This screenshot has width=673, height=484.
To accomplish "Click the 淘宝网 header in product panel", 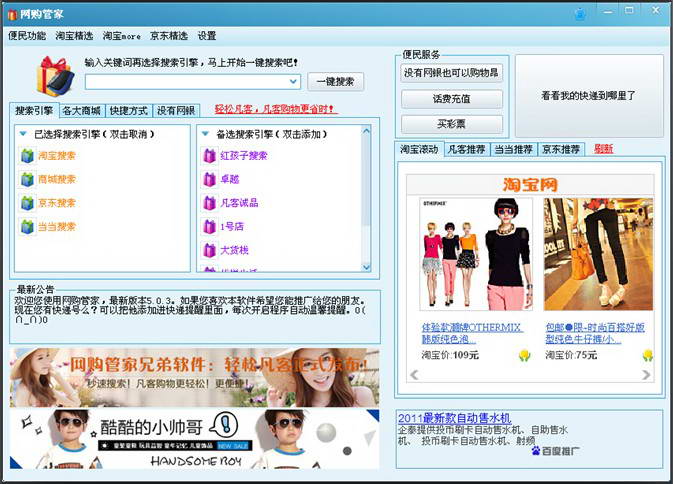I will [531, 185].
